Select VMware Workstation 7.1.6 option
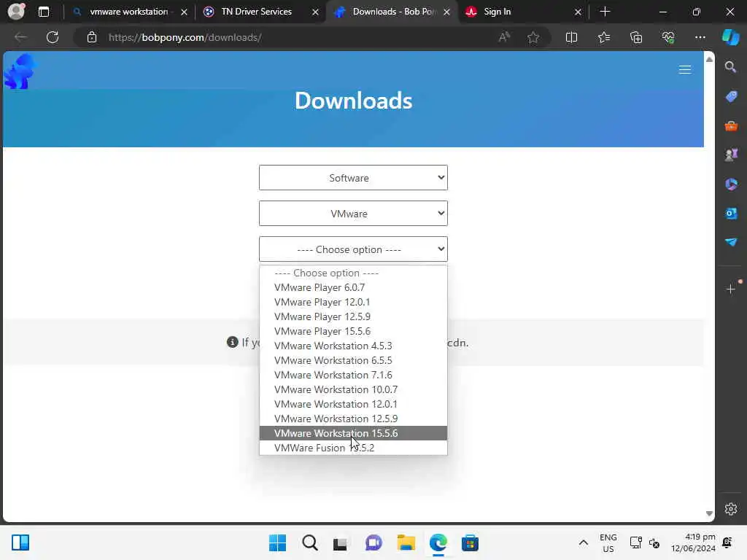This screenshot has height=560, width=747. point(353,375)
